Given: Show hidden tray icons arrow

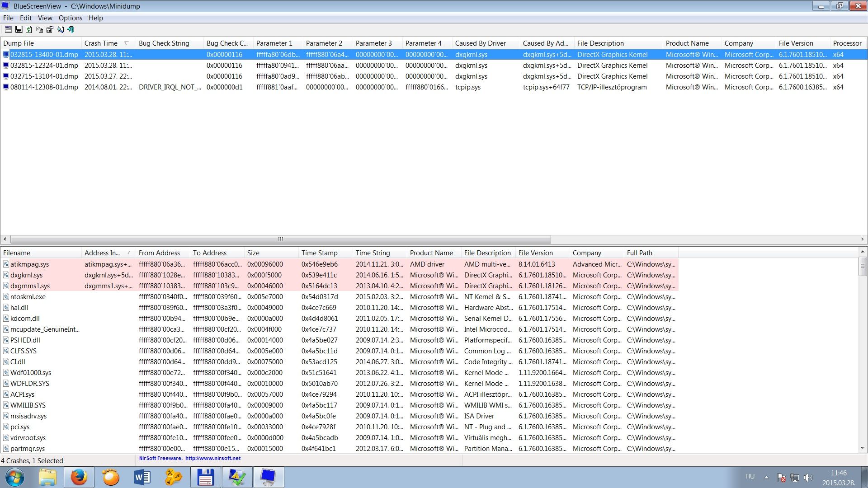Looking at the screenshot, I should tap(766, 477).
